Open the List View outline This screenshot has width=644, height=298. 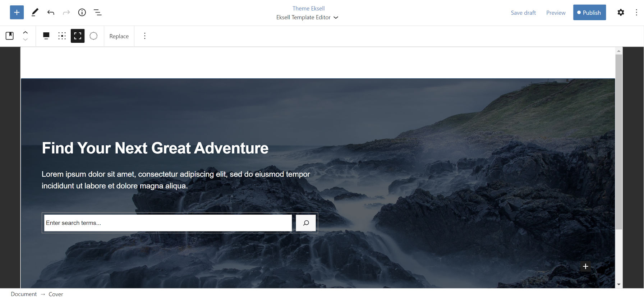(x=98, y=13)
